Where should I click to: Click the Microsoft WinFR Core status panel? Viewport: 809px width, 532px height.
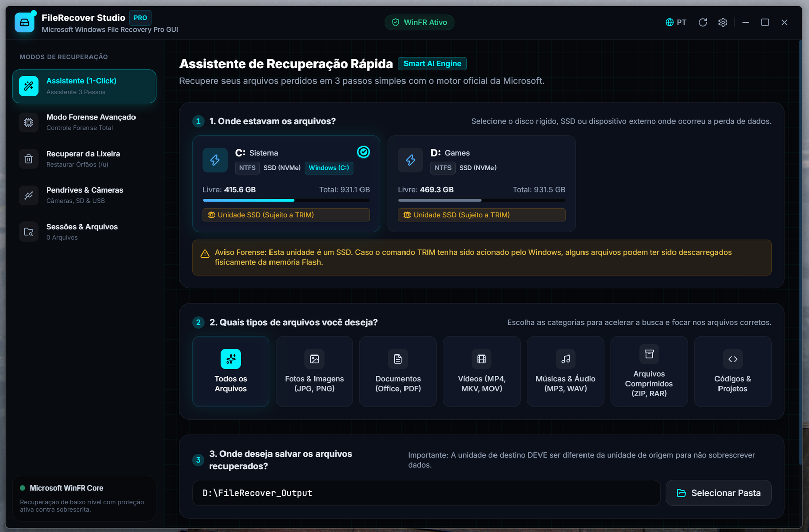click(x=84, y=498)
